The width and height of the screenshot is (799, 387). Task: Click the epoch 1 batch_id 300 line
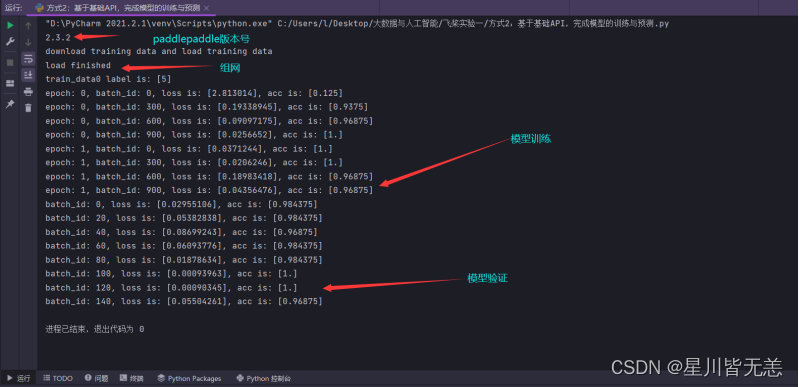coord(194,162)
